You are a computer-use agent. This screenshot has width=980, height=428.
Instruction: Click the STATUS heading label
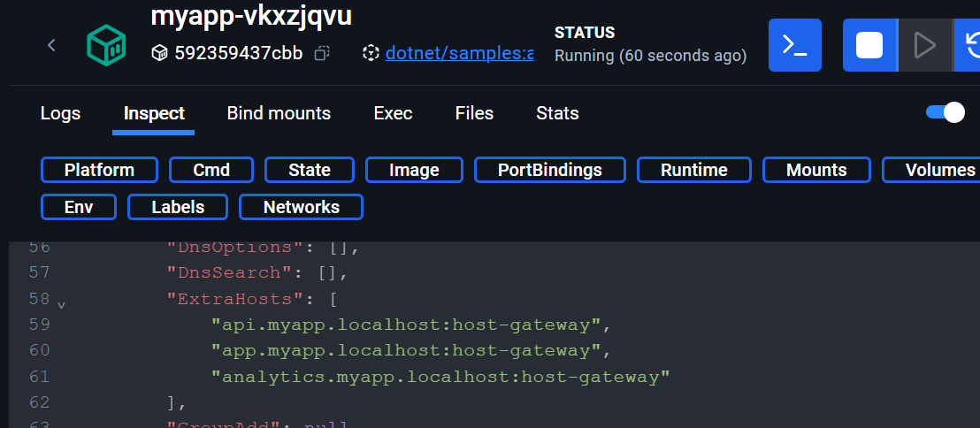point(585,33)
